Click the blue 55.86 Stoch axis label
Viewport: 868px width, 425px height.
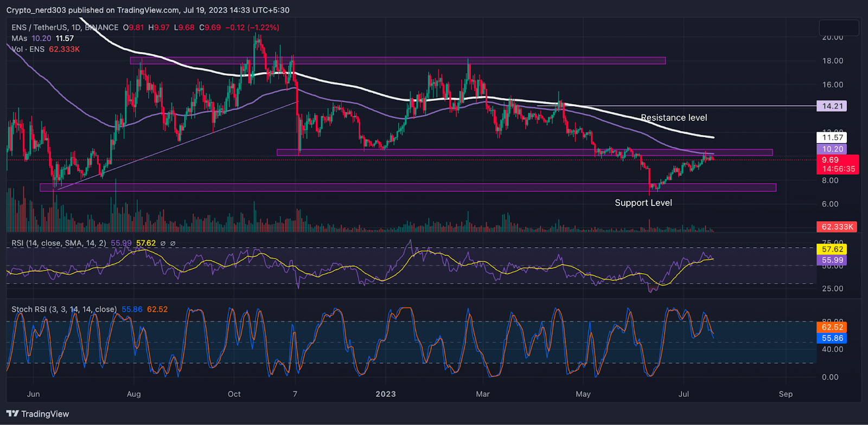point(832,338)
